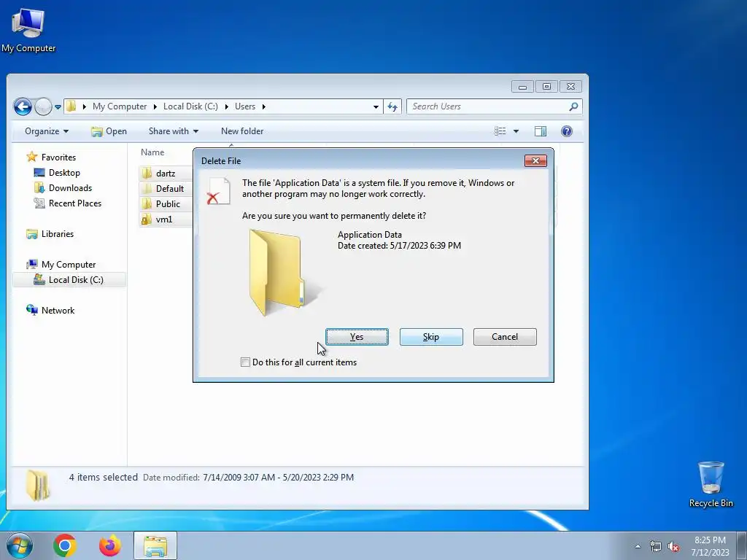The image size is (747, 560).
Task: Select Recent Places under Favorites
Action: pos(68,203)
